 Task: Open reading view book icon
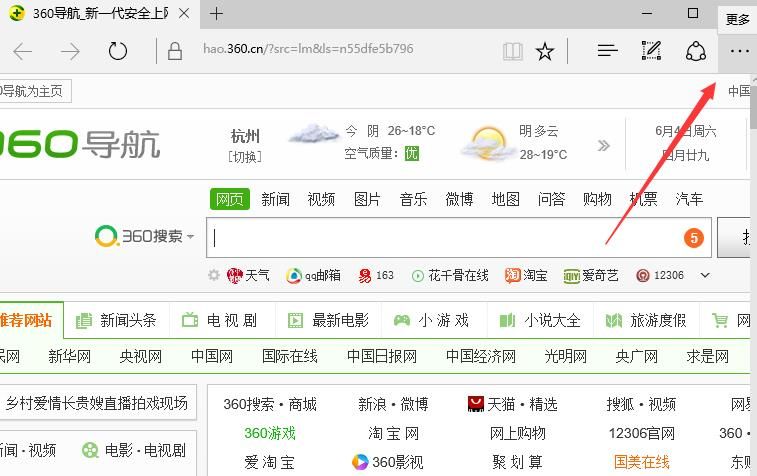click(x=512, y=51)
